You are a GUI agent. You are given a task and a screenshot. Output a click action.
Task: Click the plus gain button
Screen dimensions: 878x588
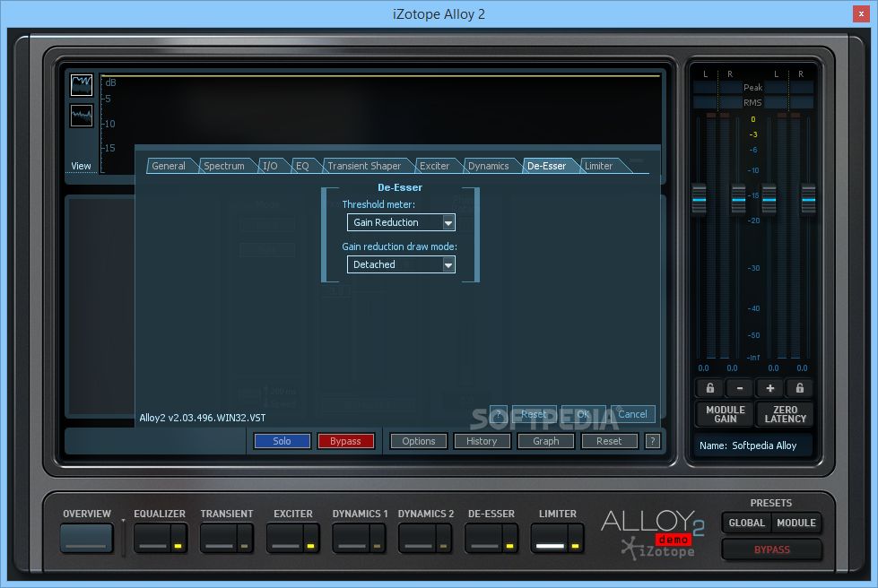tap(769, 388)
